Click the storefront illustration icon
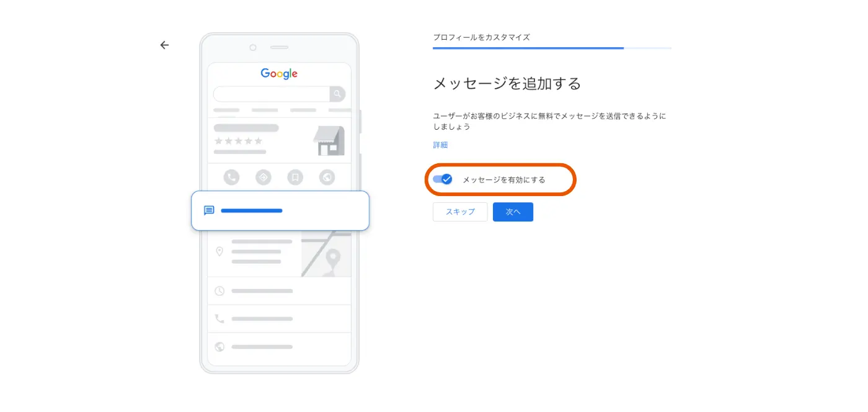Screen dimensions: 868x412 [329, 141]
